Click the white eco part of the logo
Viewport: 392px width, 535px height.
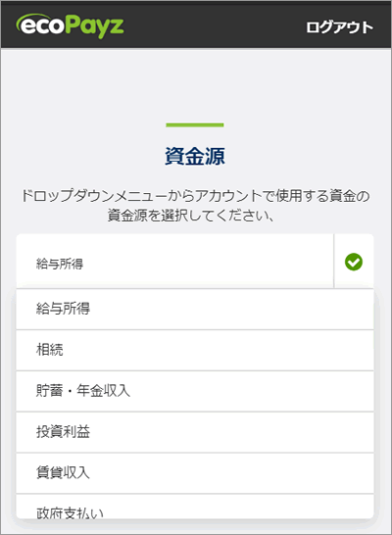coord(41,26)
